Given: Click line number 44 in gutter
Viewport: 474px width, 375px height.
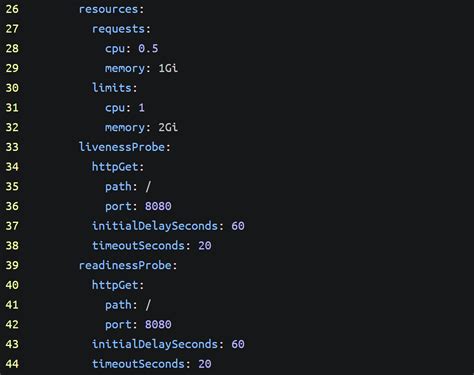Looking at the screenshot, I should (x=12, y=364).
